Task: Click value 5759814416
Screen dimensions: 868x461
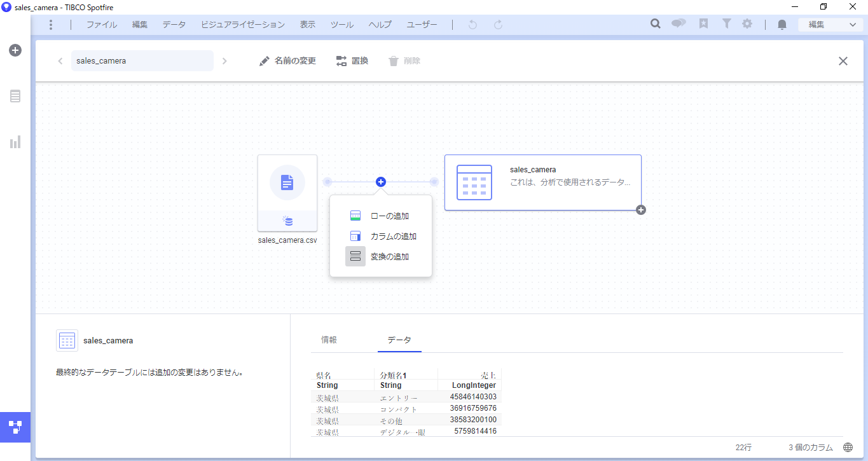Action: coord(476,431)
